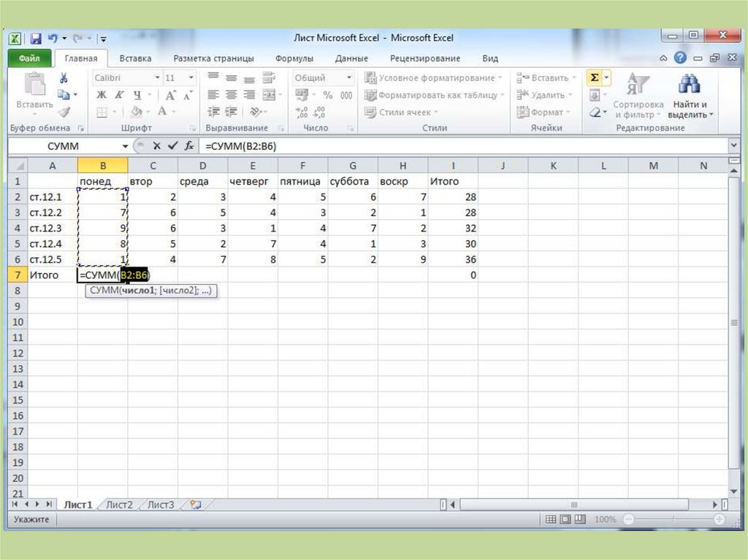Image resolution: width=748 pixels, height=560 pixels.
Task: Toggle Italic formatting (К)
Action: pyautogui.click(x=119, y=94)
